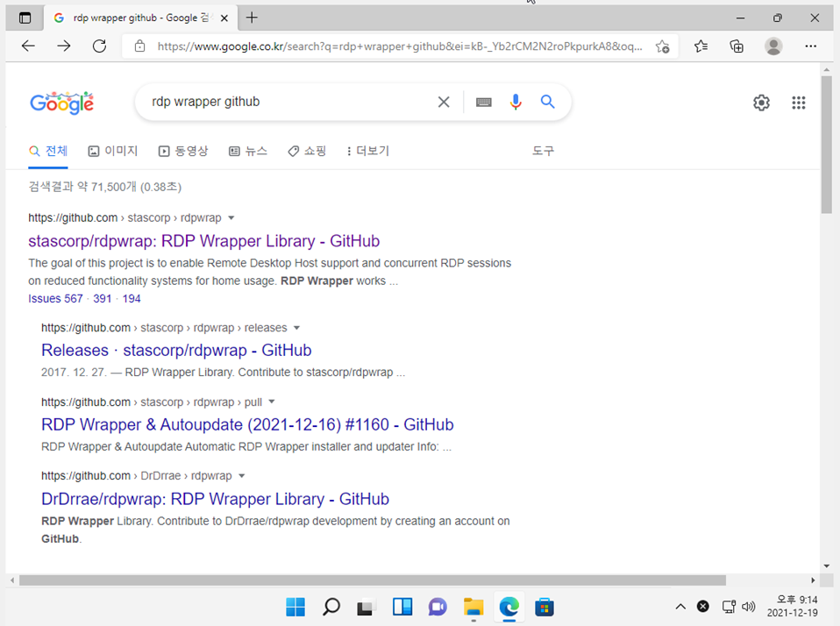The width and height of the screenshot is (840, 626).
Task: Go forward to the next page
Action: [64, 46]
